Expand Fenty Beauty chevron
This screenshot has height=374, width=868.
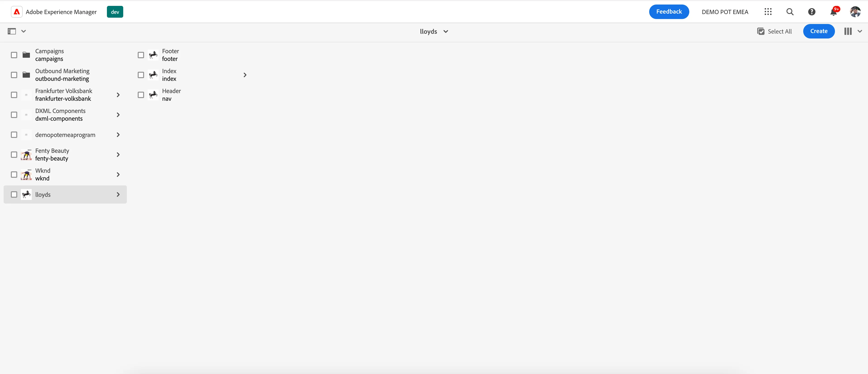coord(118,155)
